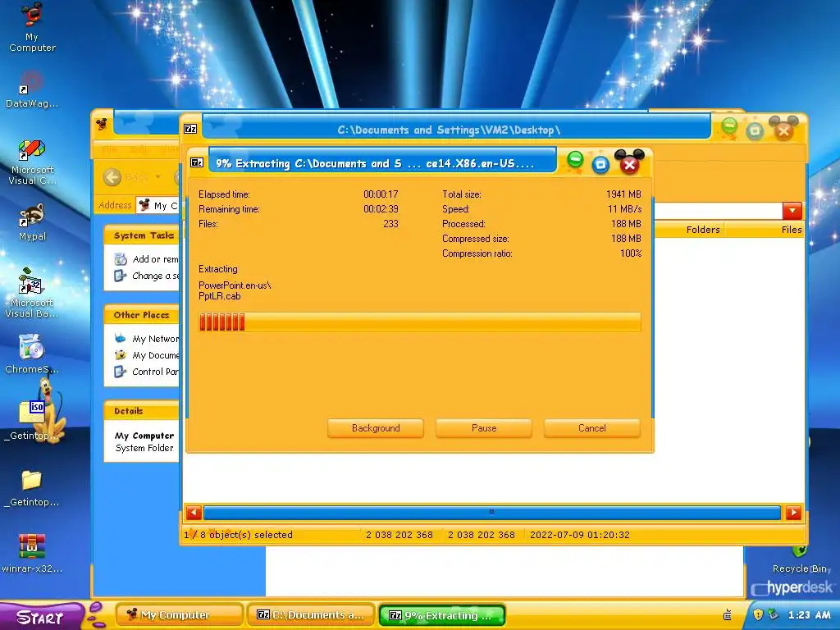Click the date 2022-07-09 01:20:32 in status bar
Viewport: 840px width, 630px height.
(580, 535)
